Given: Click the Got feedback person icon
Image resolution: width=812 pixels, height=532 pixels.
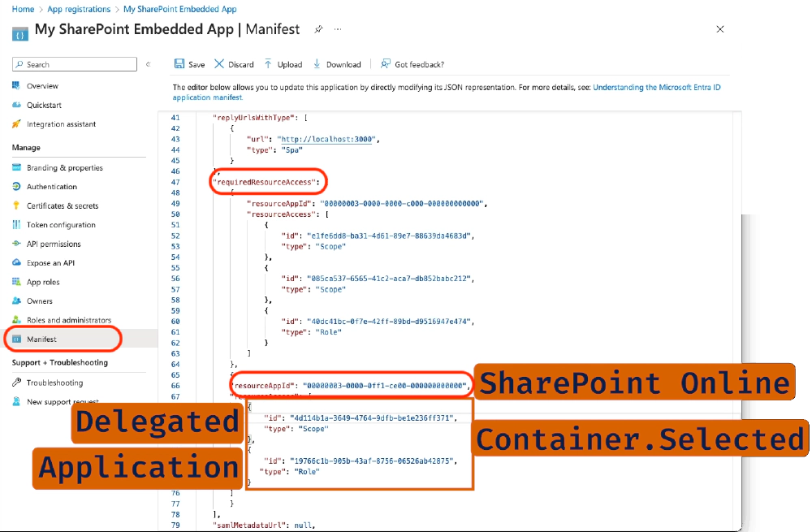Looking at the screenshot, I should (385, 63).
